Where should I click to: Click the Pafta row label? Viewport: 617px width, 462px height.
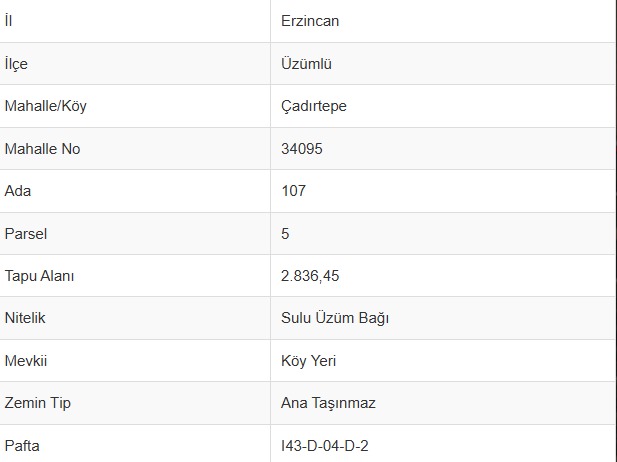point(22,446)
